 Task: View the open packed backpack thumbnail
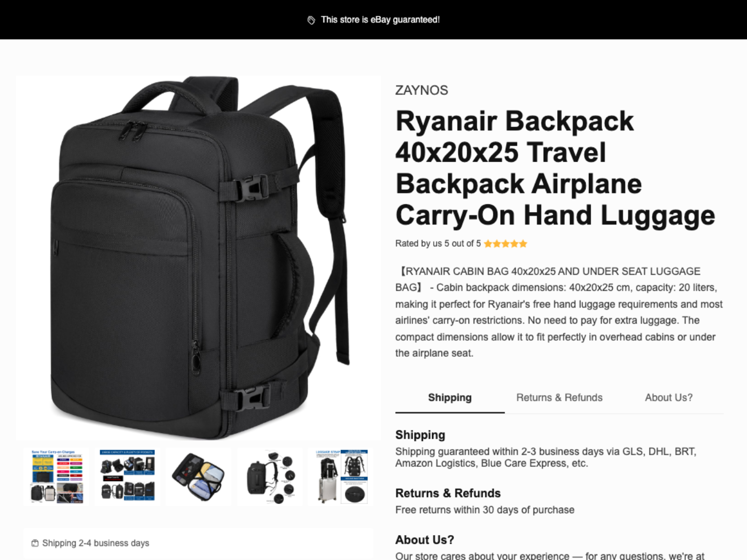pos(198,477)
